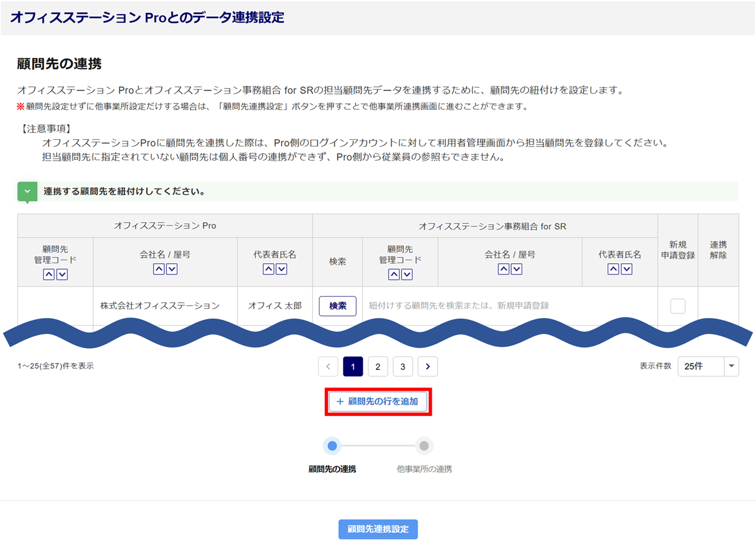Sort Pro 会社名/屋号 ascending arrow

tap(158, 269)
